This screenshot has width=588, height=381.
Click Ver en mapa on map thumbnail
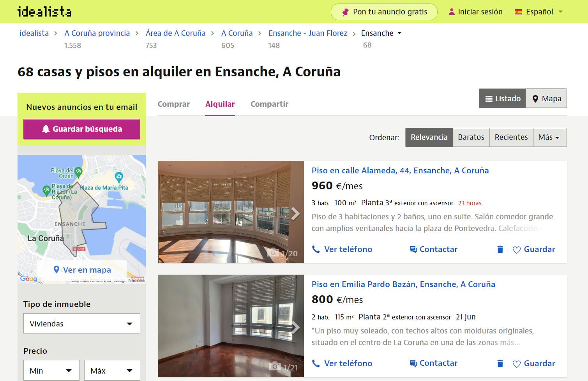[x=82, y=270]
